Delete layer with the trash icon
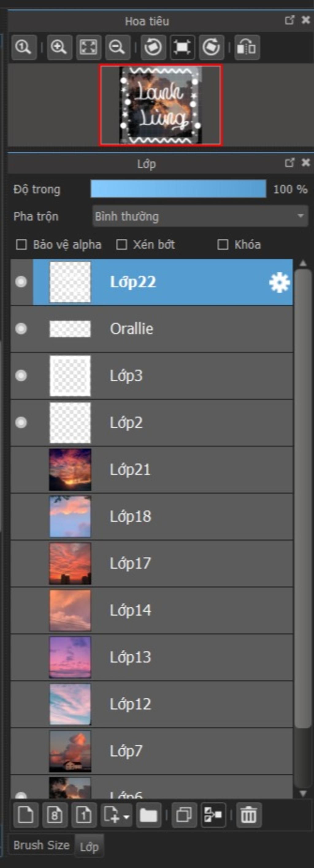This screenshot has width=314, height=868. pyautogui.click(x=249, y=815)
